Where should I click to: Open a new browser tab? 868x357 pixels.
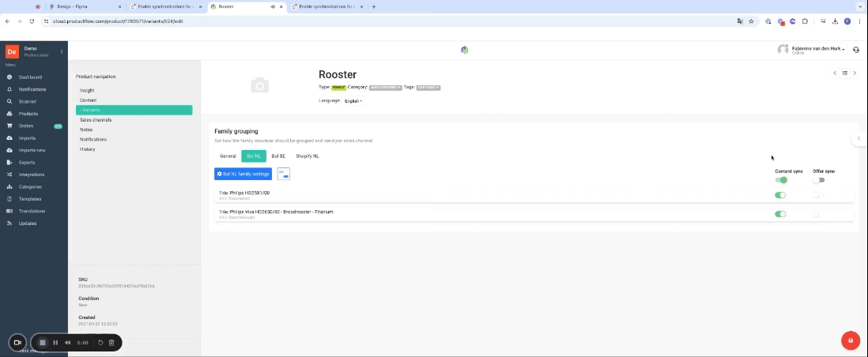tap(374, 6)
